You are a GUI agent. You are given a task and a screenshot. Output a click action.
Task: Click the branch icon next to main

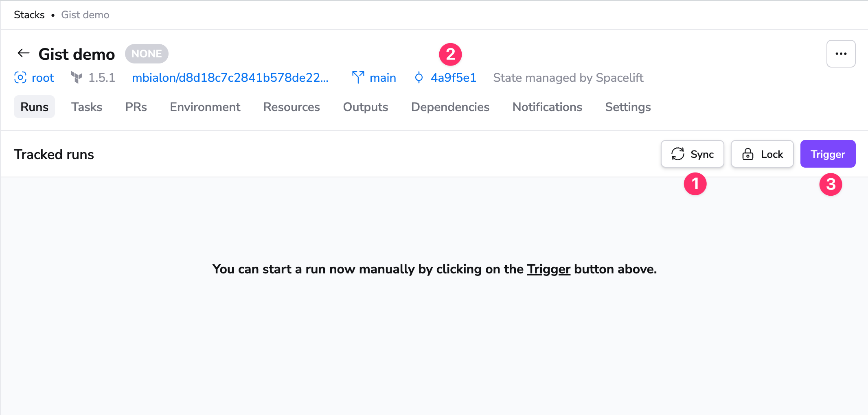pyautogui.click(x=358, y=77)
